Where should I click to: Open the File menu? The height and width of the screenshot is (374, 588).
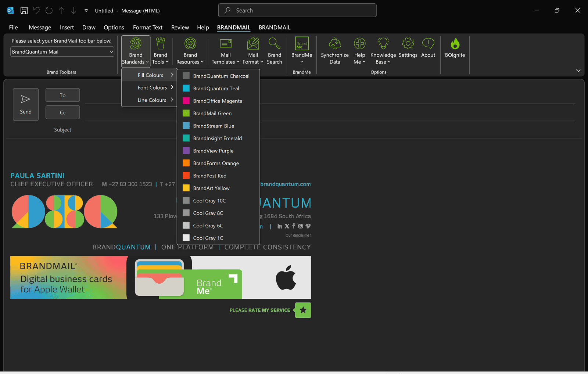tap(13, 28)
